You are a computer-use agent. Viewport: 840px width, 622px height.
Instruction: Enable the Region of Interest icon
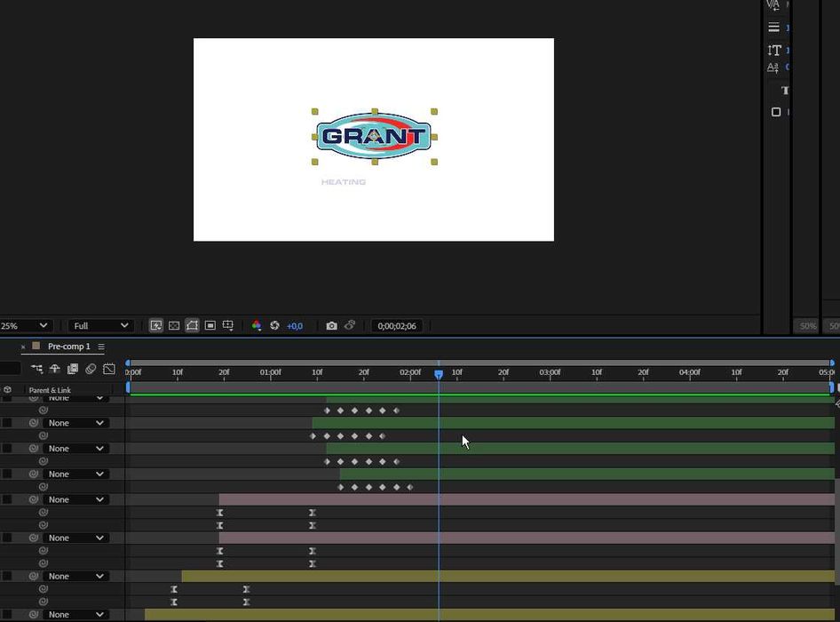[210, 325]
